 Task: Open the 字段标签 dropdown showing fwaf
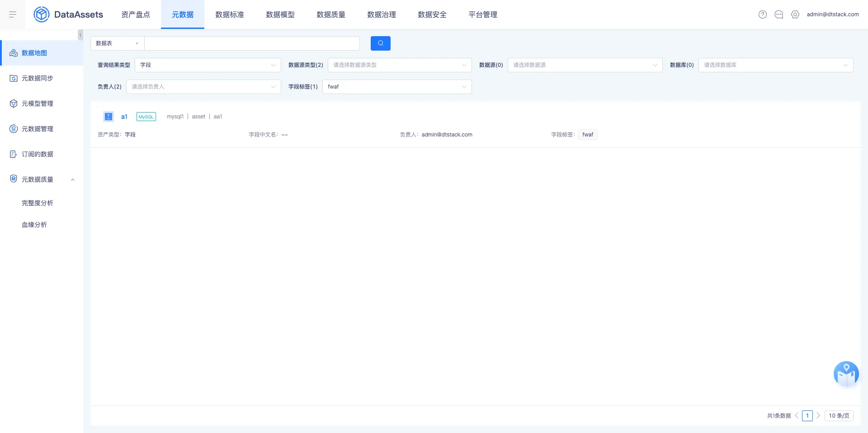pyautogui.click(x=397, y=87)
